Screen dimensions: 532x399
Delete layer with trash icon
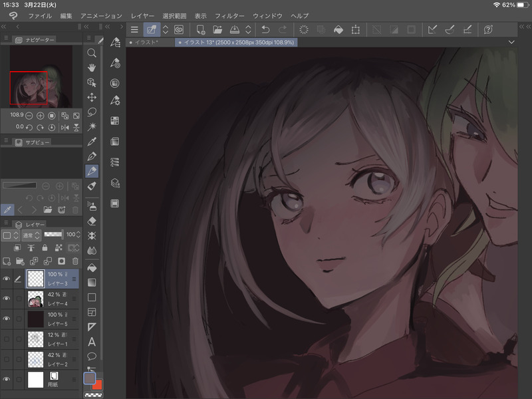point(75,261)
